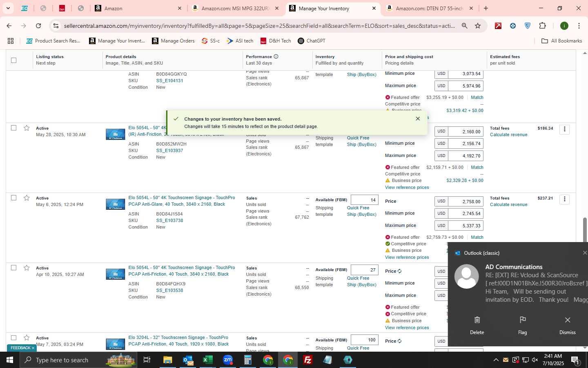Switch to DTEN D7 55-inch tab

430,8
